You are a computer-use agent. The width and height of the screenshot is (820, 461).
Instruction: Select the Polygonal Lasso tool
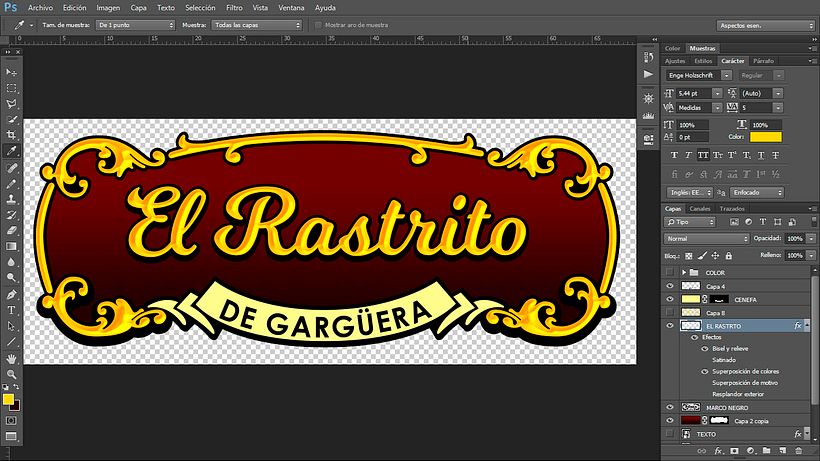pyautogui.click(x=11, y=103)
